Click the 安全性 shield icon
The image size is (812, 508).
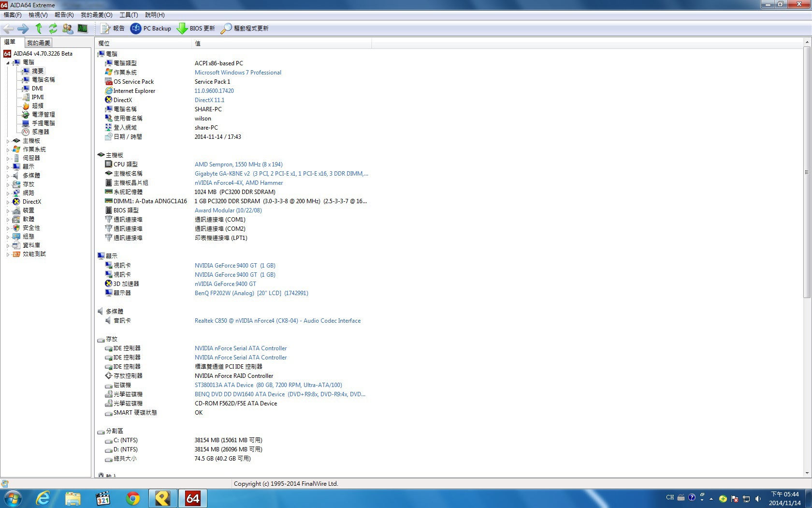[x=16, y=228]
